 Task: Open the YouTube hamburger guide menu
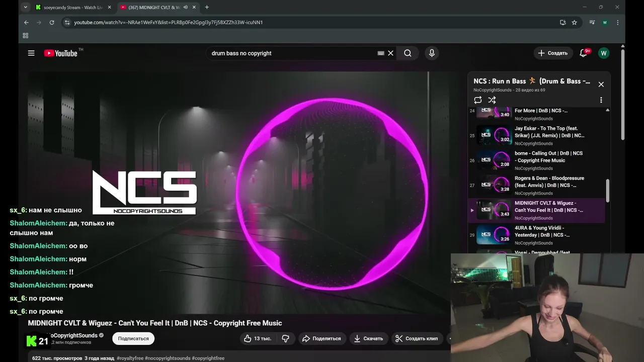(x=31, y=53)
